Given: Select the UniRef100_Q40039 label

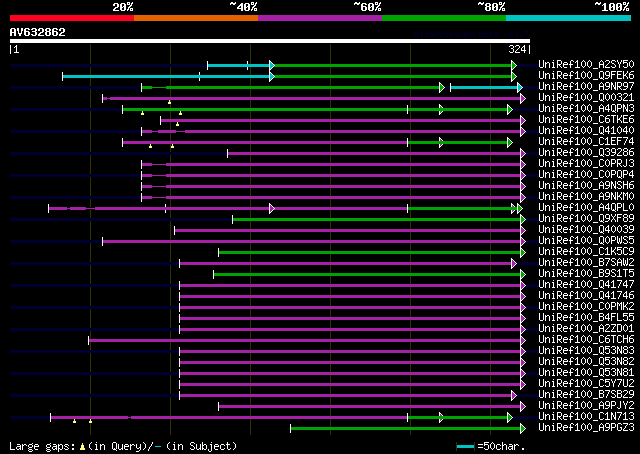Looking at the screenshot, I should click(x=586, y=230).
